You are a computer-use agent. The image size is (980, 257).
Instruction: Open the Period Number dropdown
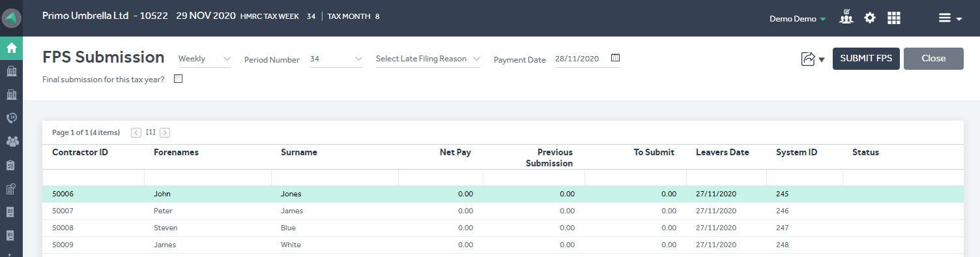[336, 59]
